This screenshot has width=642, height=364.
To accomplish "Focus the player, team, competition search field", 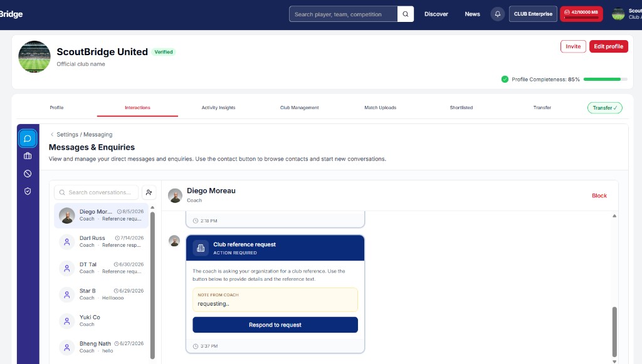I will (x=343, y=14).
